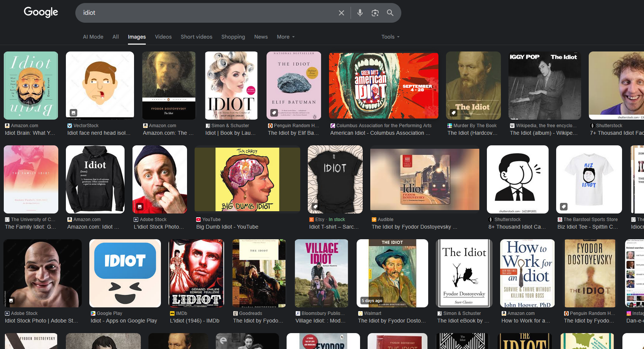
Task: Open the 'Village Idiot' book cover thumbnail
Action: click(x=321, y=273)
